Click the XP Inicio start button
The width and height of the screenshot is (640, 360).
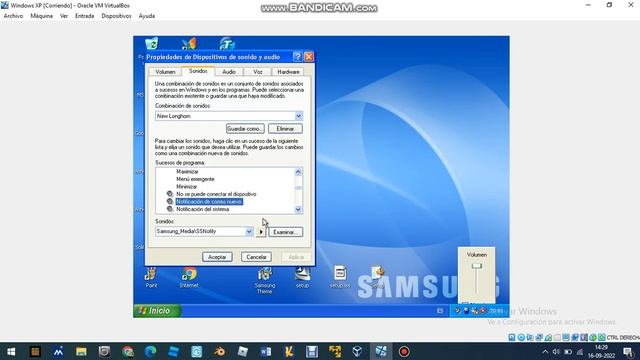pos(157,311)
